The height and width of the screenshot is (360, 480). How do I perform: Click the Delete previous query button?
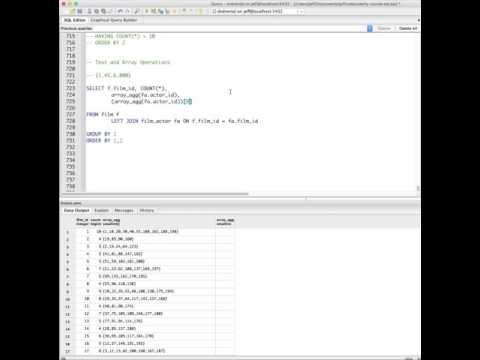point(384,29)
